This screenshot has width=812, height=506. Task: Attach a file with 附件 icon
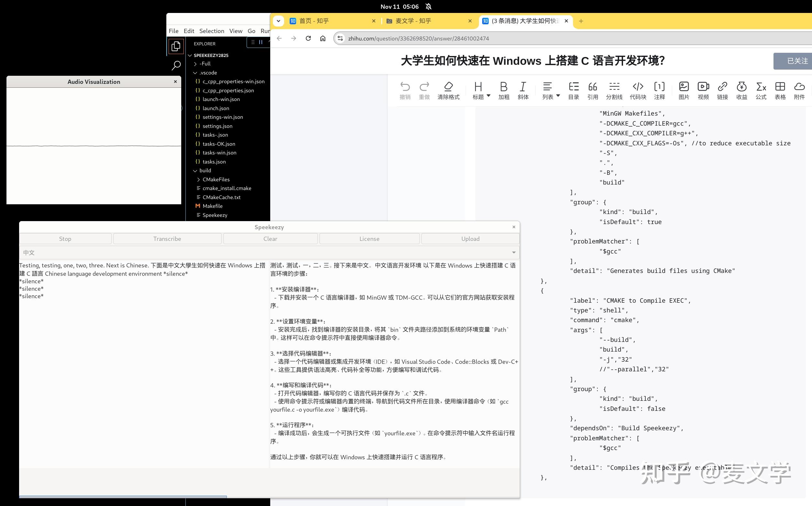799,90
